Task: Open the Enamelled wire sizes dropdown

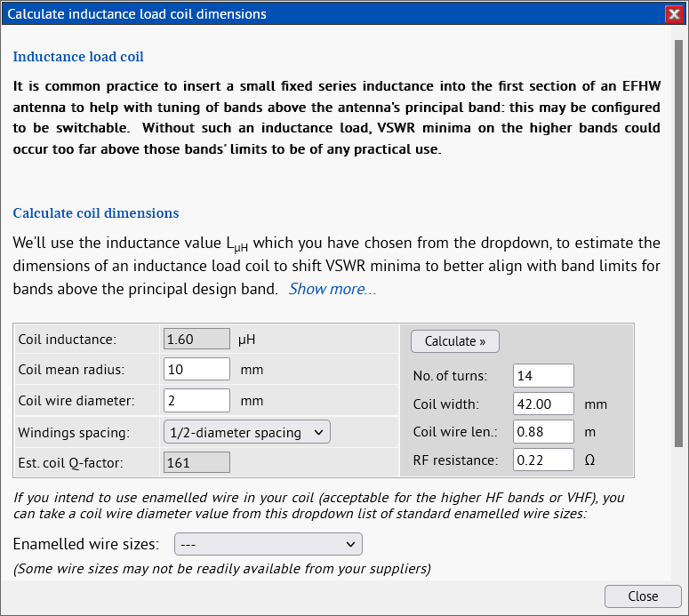Action: pos(268,544)
